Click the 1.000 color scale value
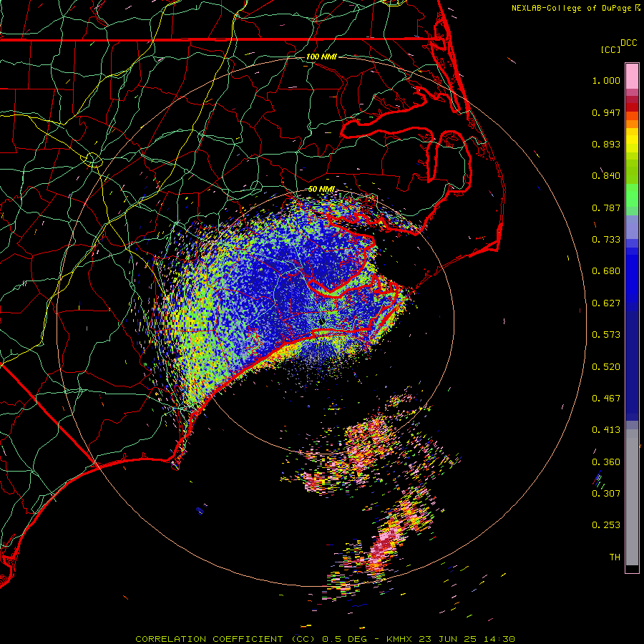The width and height of the screenshot is (644, 644). pyautogui.click(x=606, y=81)
